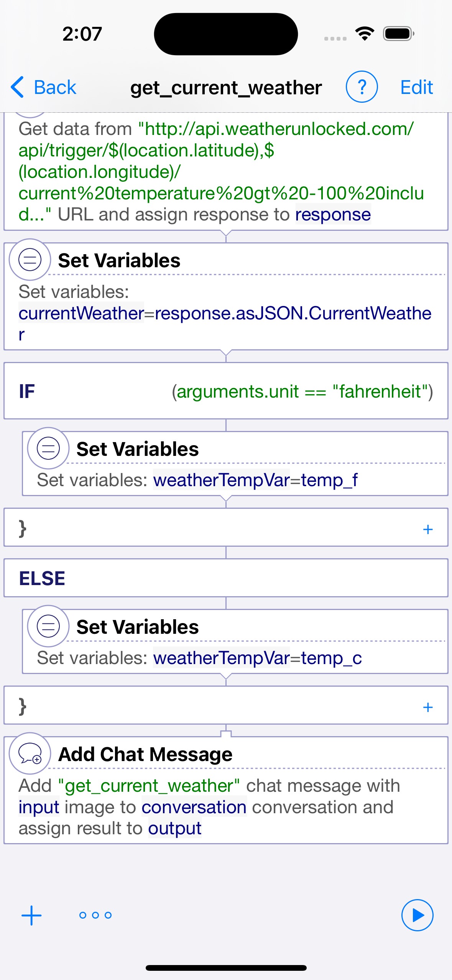Tap the conversation variable in chat message
Screen dimensions: 452x980
pyautogui.click(x=194, y=807)
